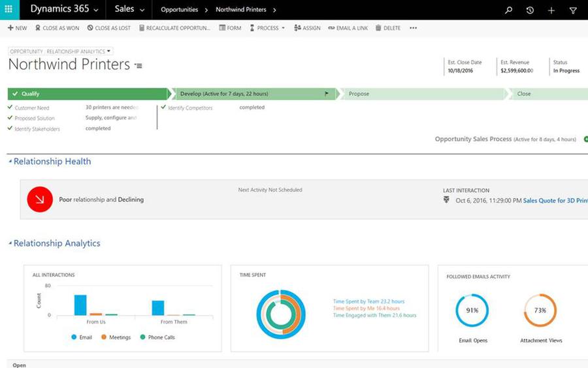The image size is (588, 368).
Task: Click the Attachment Views 73% ring
Action: [x=540, y=310]
